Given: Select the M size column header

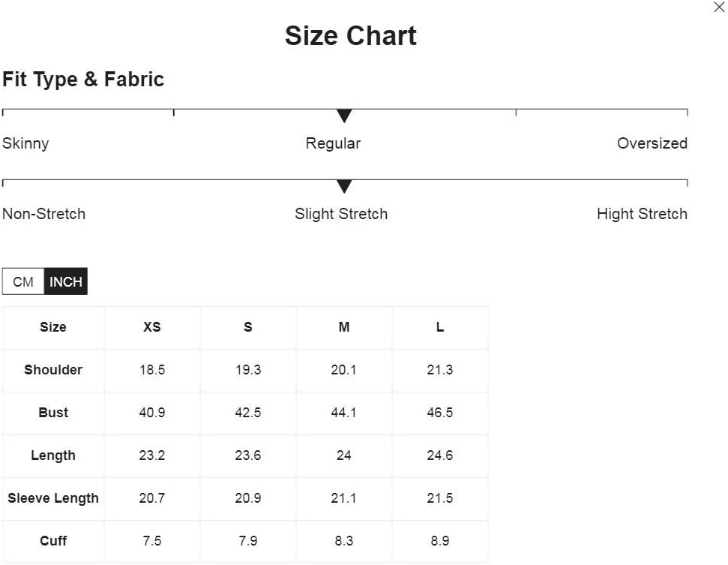Looking at the screenshot, I should pos(344,327).
